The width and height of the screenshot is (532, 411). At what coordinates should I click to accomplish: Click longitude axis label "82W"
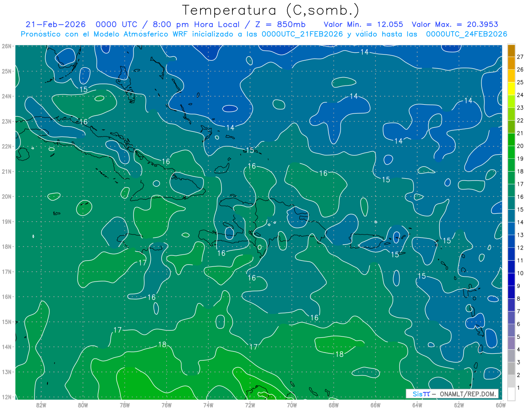pos(41,405)
